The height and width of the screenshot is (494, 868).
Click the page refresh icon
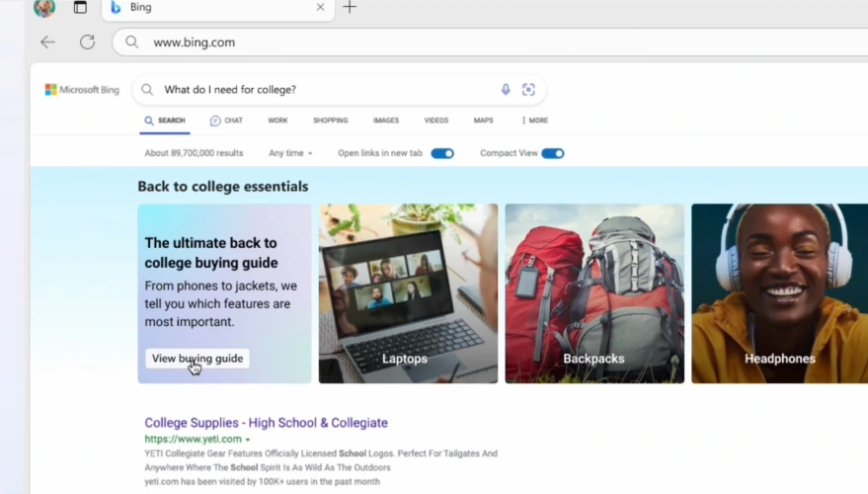click(87, 42)
